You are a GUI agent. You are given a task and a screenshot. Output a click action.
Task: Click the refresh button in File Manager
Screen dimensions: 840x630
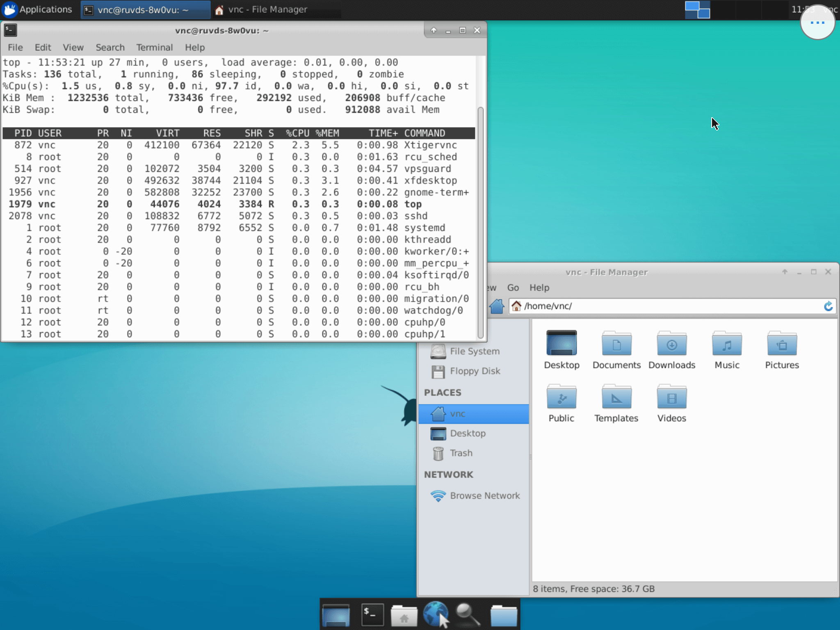click(828, 306)
